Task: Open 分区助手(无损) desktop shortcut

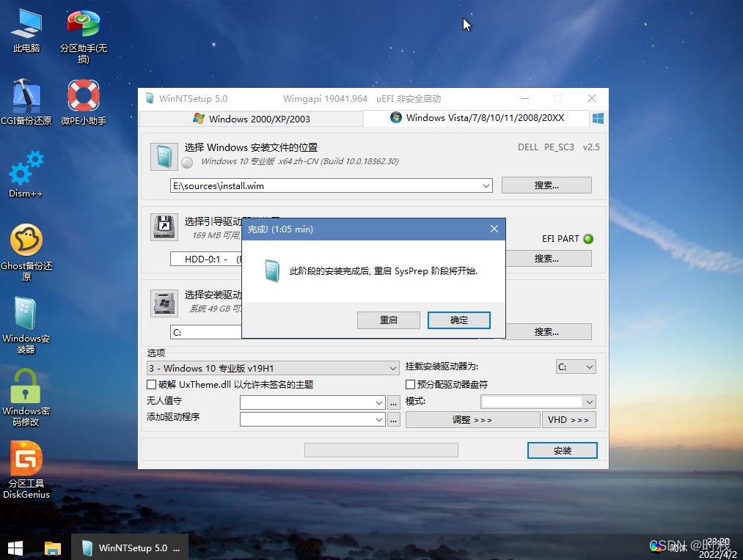Action: [84, 36]
